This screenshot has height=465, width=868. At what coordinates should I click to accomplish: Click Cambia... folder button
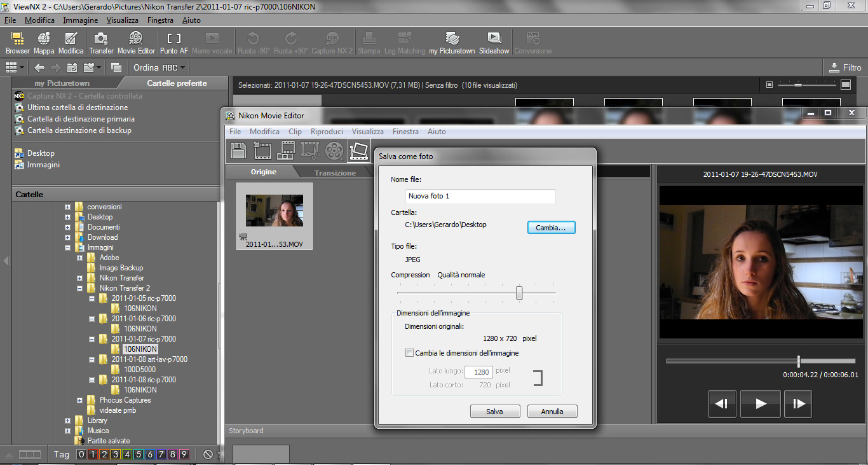(551, 227)
